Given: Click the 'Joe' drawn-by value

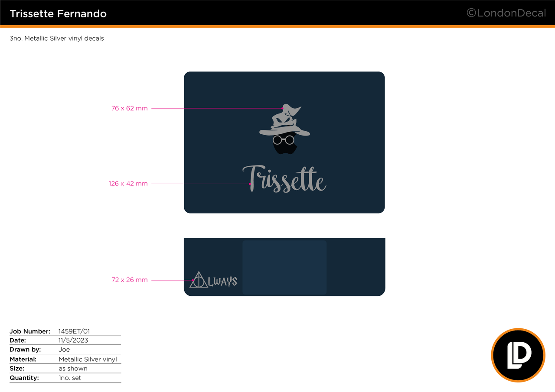Looking at the screenshot, I should (64, 350).
